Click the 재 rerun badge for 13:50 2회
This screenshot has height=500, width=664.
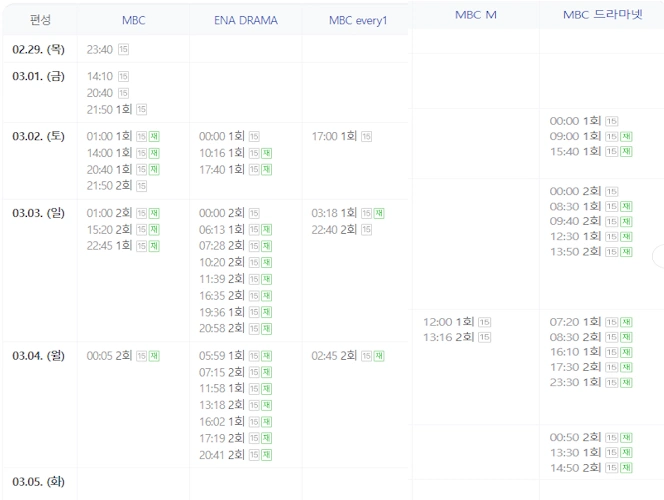(626, 251)
